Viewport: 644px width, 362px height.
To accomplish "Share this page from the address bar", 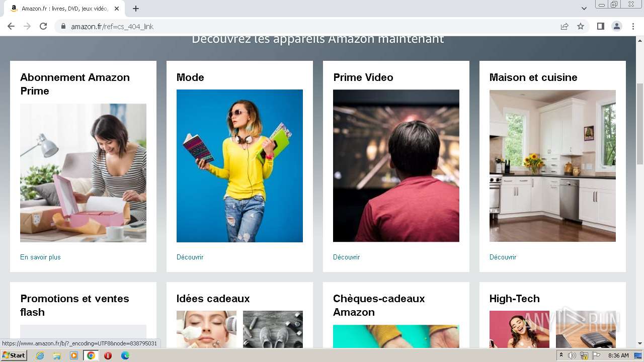I will click(x=565, y=26).
